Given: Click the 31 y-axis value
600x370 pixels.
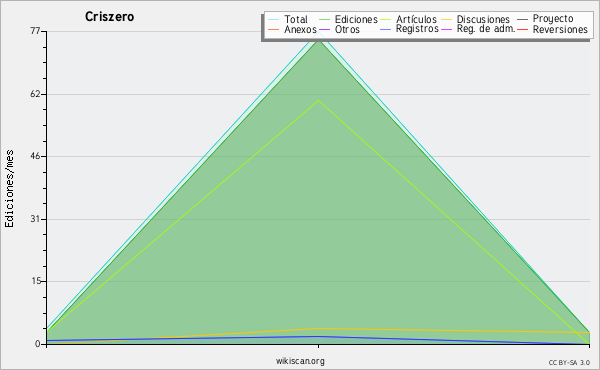Looking at the screenshot, I should [x=35, y=219].
